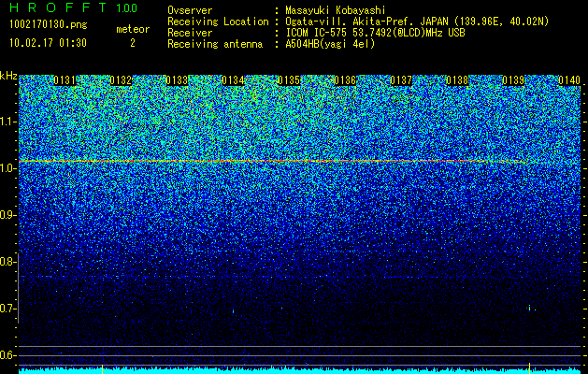Click the red carrier line at 1.0 kHz

pos(272,161)
